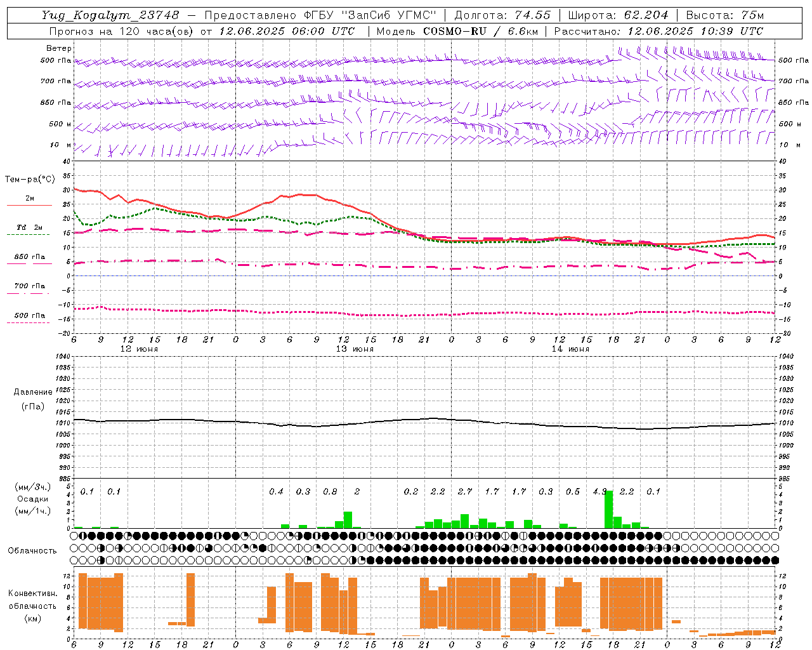812x650 pixels.
Task: Click the model label COSMO-RU / 6.6км
Action: 480,31
